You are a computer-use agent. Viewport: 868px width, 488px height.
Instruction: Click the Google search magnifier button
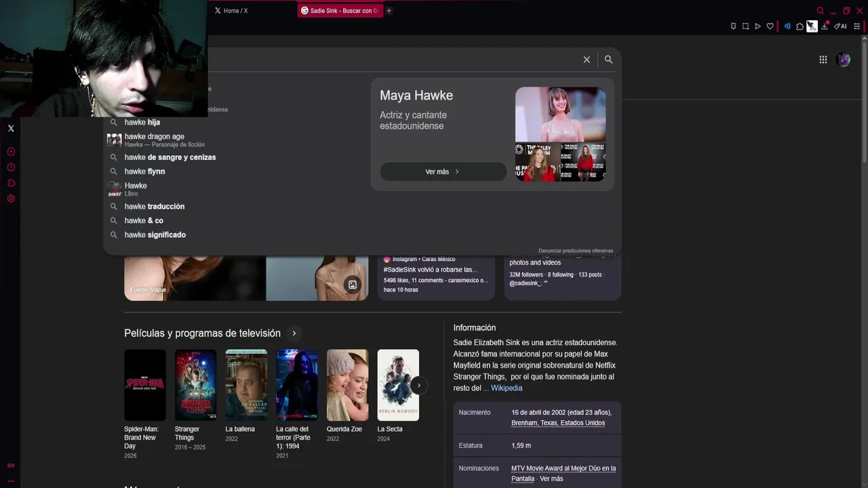point(608,60)
